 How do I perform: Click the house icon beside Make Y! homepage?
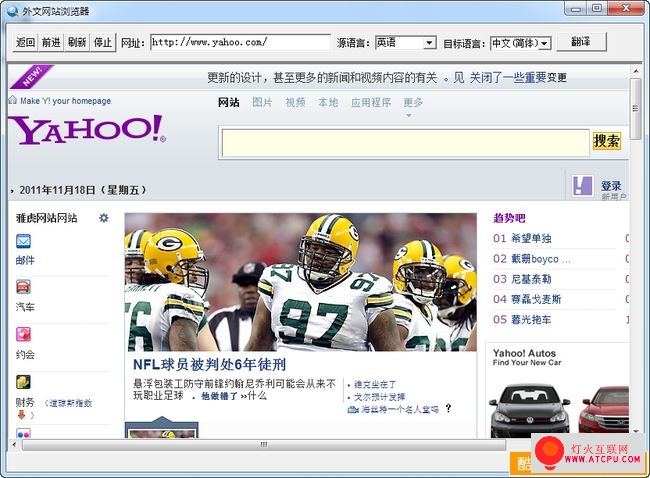(12, 100)
